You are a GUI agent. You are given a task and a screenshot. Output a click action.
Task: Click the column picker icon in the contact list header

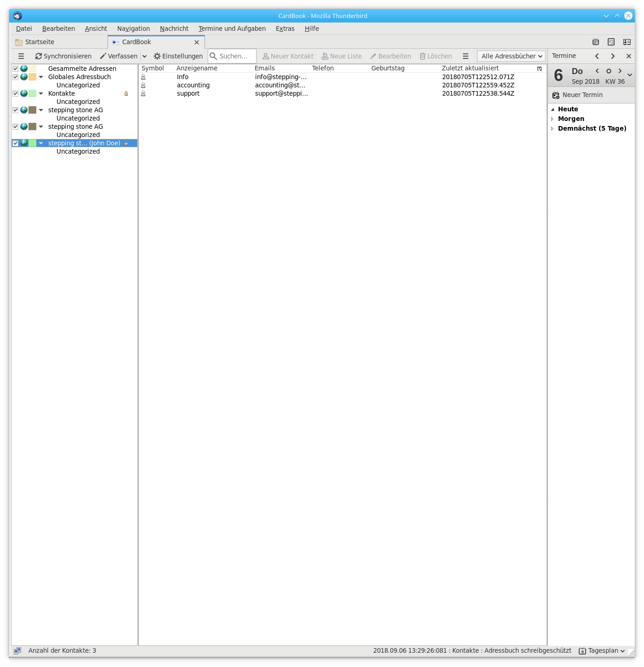[540, 69]
